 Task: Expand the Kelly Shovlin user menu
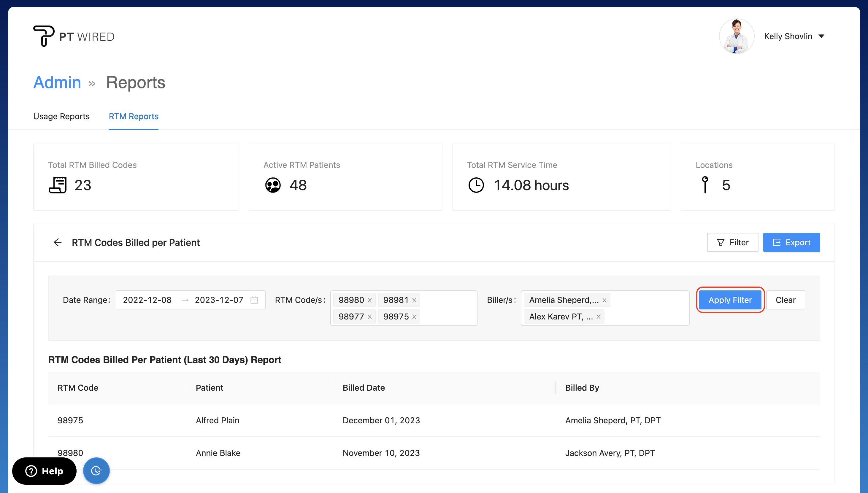pyautogui.click(x=821, y=36)
